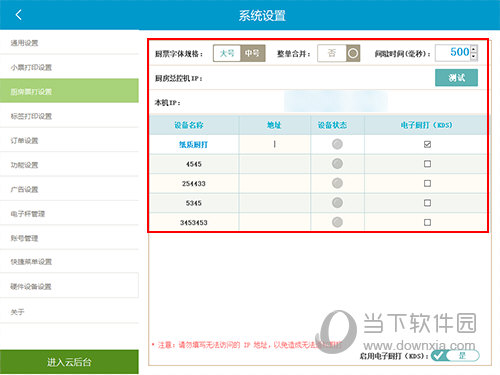
Task: Click the 地址 column header
Action: pos(274,125)
